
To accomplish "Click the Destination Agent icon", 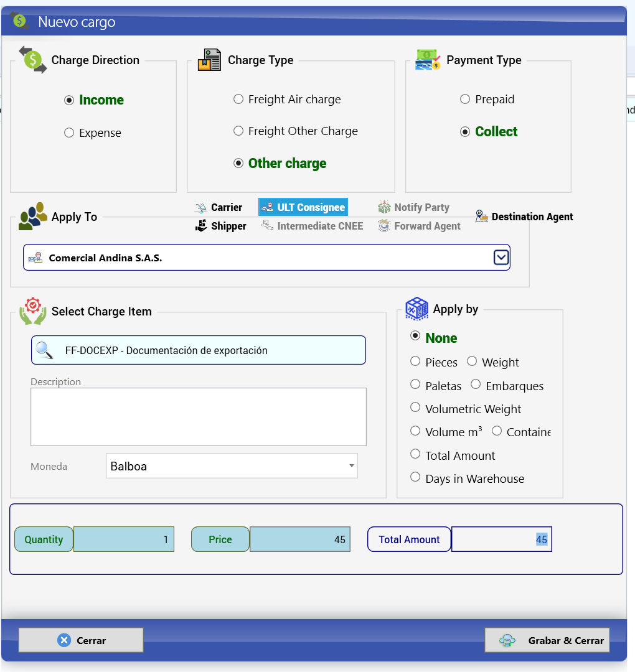I will pos(481,217).
